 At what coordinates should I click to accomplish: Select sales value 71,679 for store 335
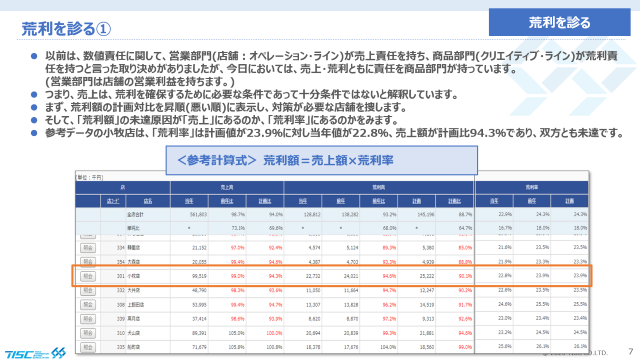(x=200, y=347)
